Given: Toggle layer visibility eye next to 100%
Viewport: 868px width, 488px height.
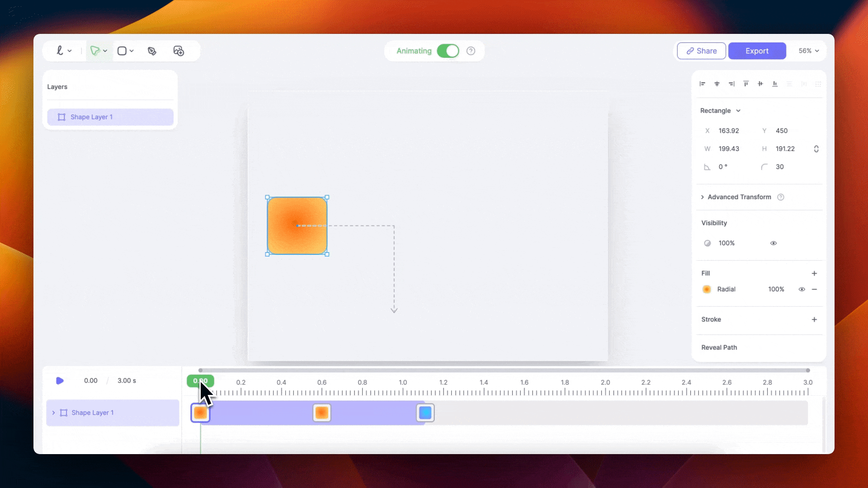Looking at the screenshot, I should click(x=774, y=243).
